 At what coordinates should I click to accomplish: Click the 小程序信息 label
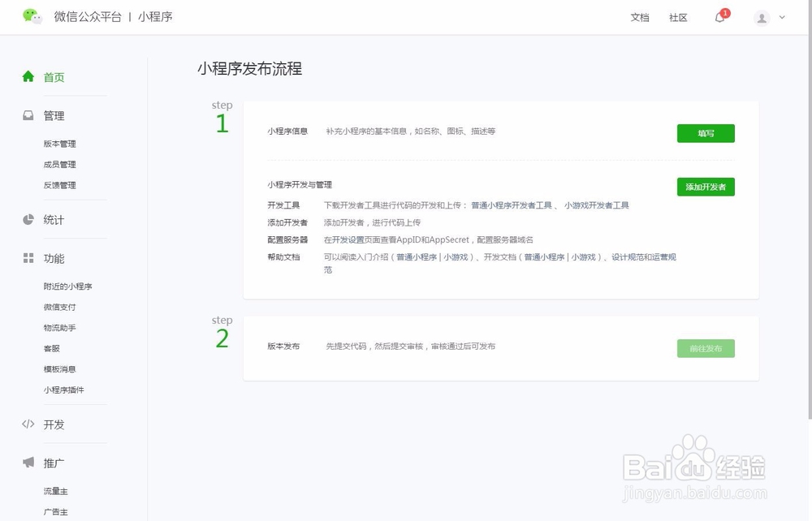[287, 131]
